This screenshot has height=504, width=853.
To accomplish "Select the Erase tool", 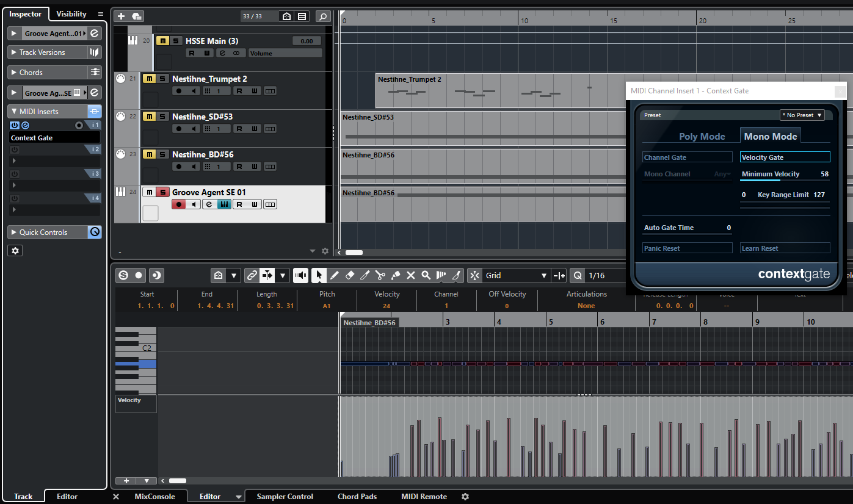I will pyautogui.click(x=349, y=275).
